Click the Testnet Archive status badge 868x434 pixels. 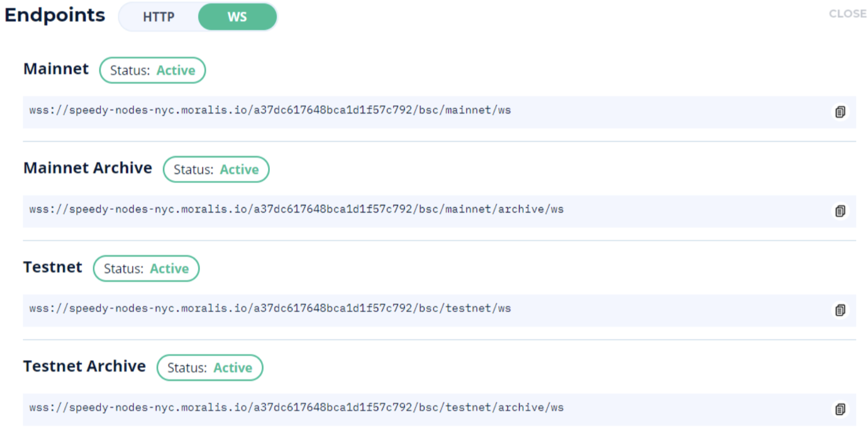[x=209, y=368]
